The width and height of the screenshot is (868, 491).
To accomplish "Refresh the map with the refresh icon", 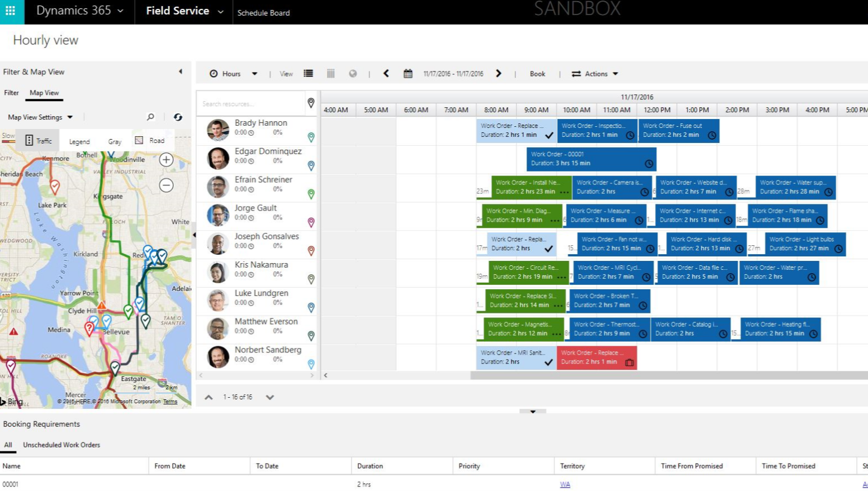I will 178,117.
